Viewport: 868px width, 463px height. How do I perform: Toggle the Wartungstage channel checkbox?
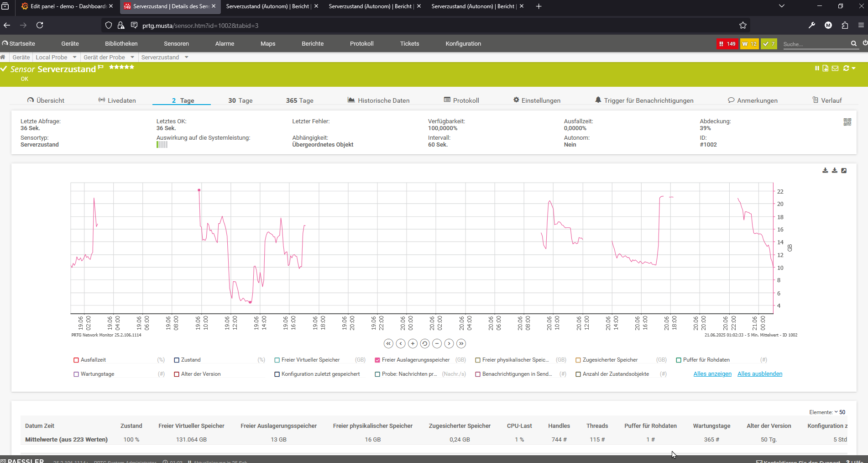coord(76,374)
